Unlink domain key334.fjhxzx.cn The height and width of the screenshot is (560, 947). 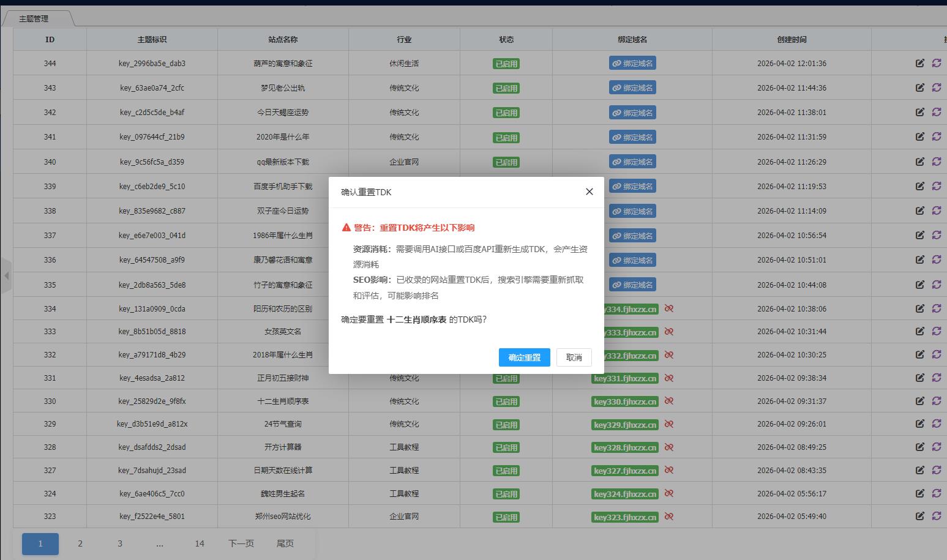669,308
